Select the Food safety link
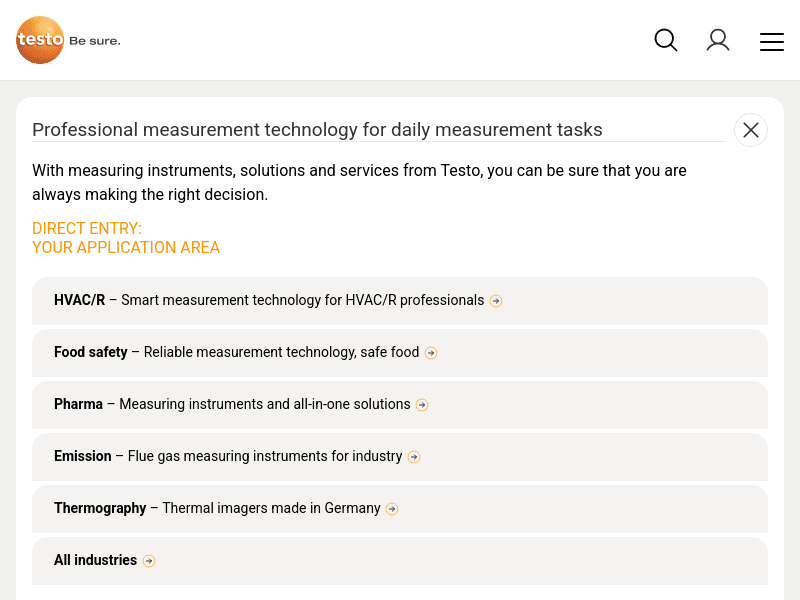Viewport: 800px width, 600px height. pyautogui.click(x=237, y=352)
